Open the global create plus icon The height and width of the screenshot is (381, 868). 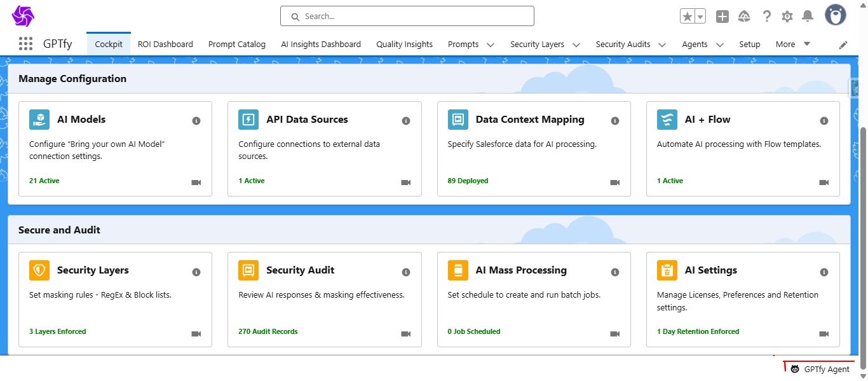tap(722, 17)
